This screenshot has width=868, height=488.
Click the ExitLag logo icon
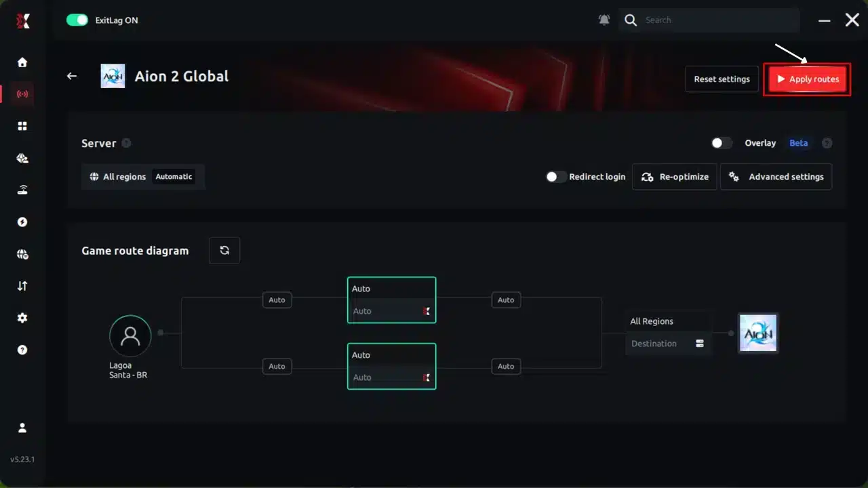[x=23, y=21]
